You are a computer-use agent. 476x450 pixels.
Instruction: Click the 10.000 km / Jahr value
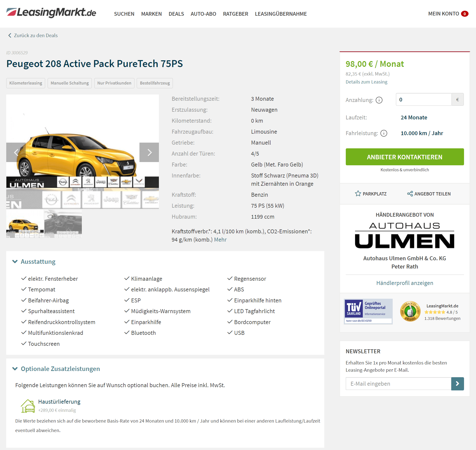pos(422,133)
